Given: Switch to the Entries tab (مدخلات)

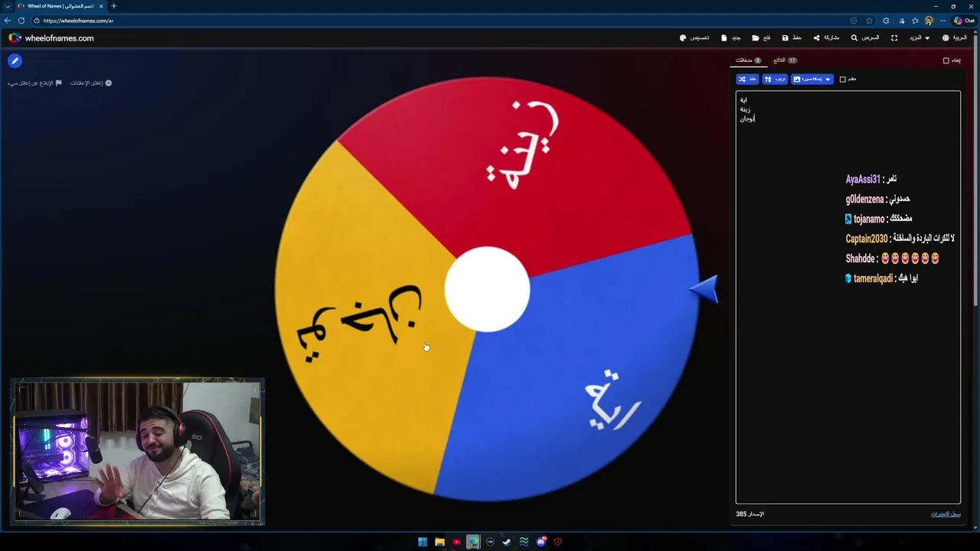Looking at the screenshot, I should [748, 60].
